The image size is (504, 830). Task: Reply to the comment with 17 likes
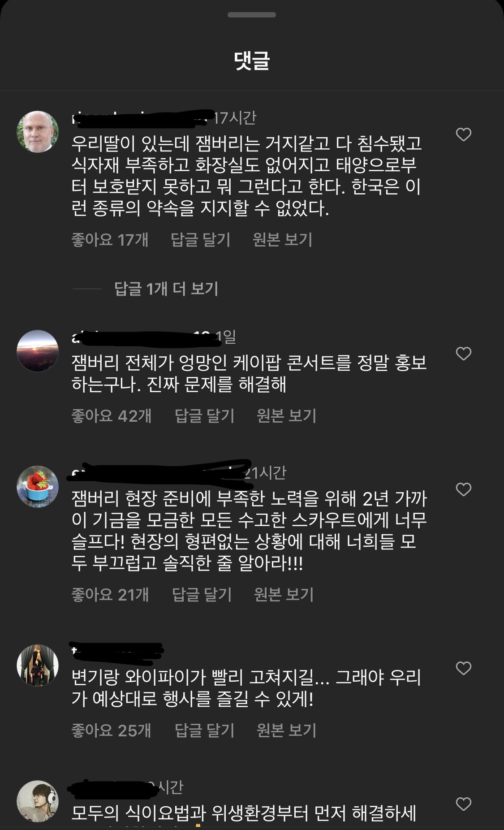point(201,239)
